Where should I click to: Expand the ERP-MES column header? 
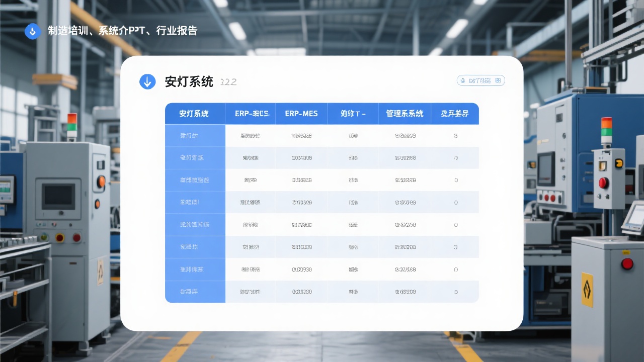point(301,114)
